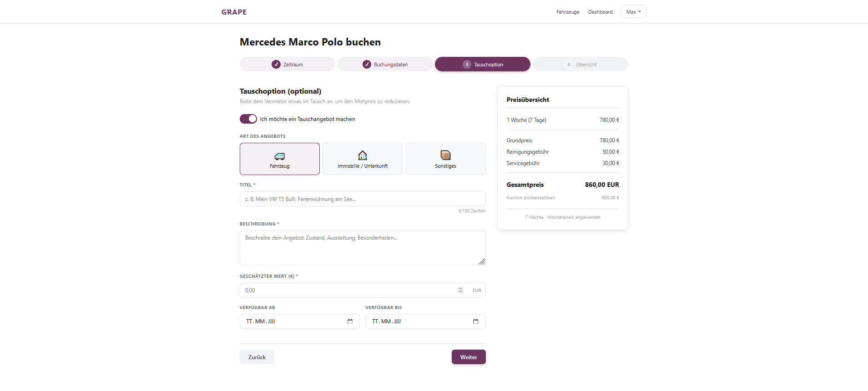Click the house icon for Immobilie / Unterkunft
The height and width of the screenshot is (391, 868).
(x=363, y=155)
